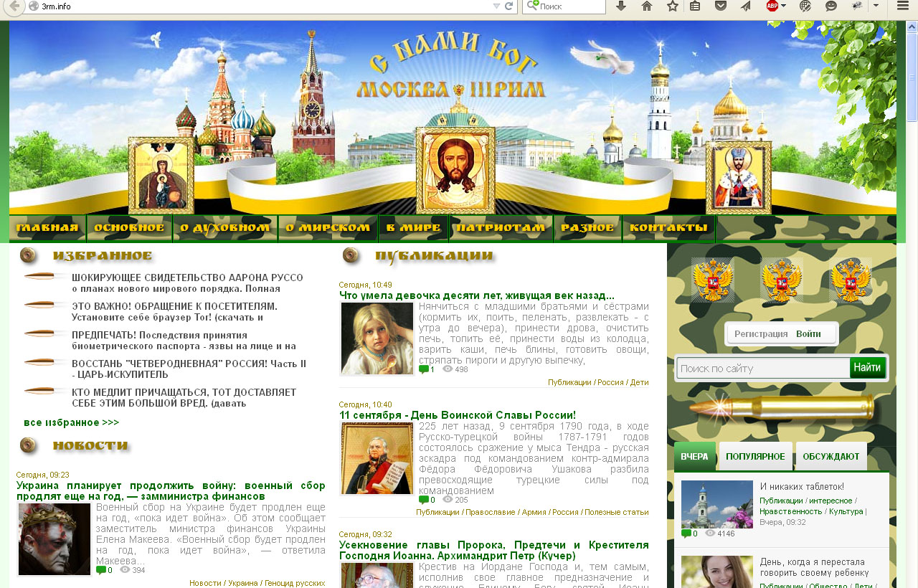Click the paper plane send icon
The width and height of the screenshot is (918, 588).
click(746, 6)
